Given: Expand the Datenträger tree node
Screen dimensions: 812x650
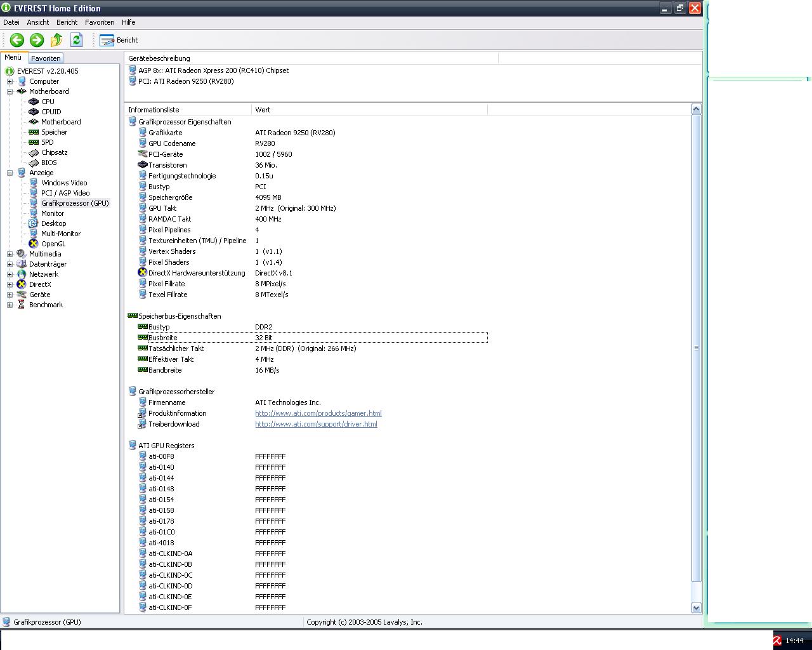Looking at the screenshot, I should click(10, 264).
